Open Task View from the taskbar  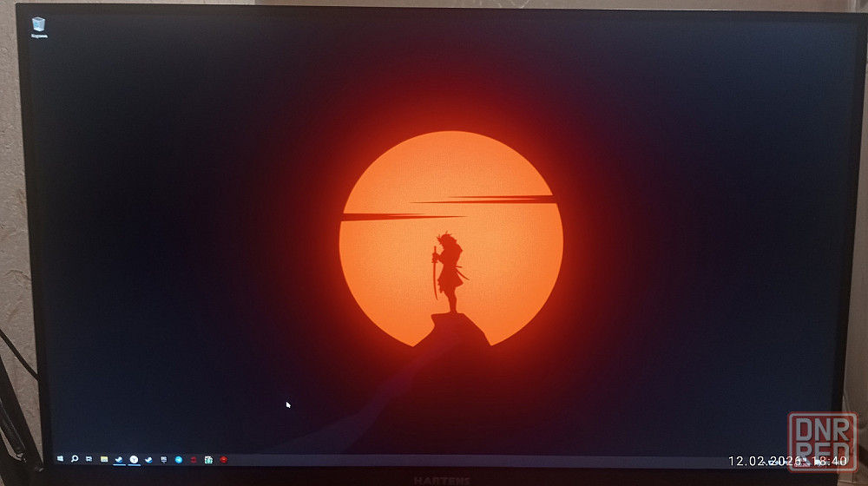point(89,458)
